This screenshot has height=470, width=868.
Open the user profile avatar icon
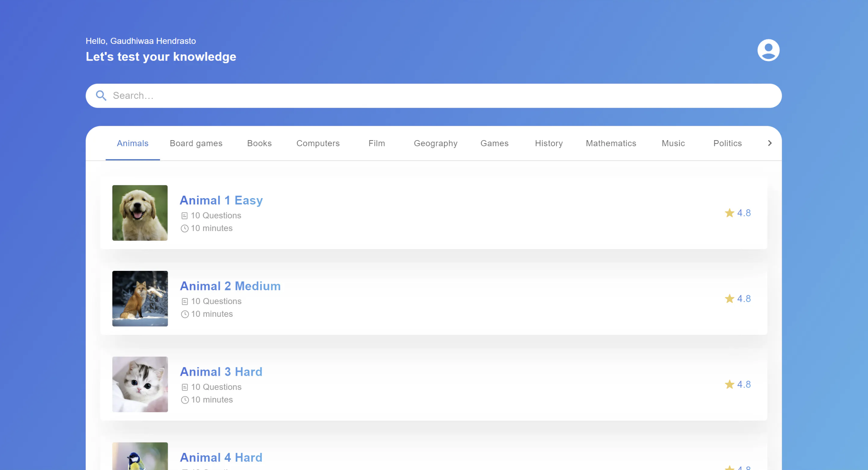click(768, 50)
